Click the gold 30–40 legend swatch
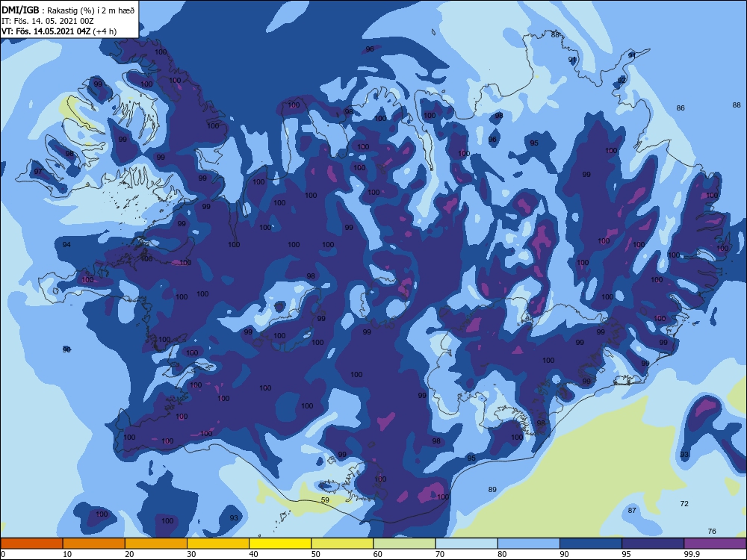747x560 pixels. (x=218, y=544)
